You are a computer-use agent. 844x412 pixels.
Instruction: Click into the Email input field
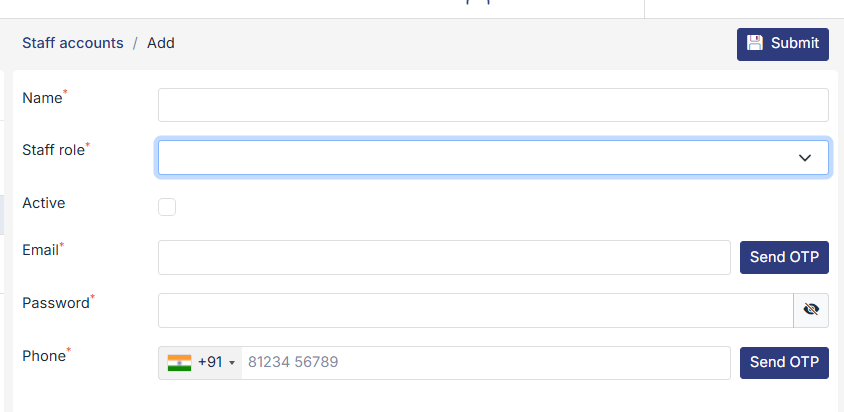click(x=444, y=257)
